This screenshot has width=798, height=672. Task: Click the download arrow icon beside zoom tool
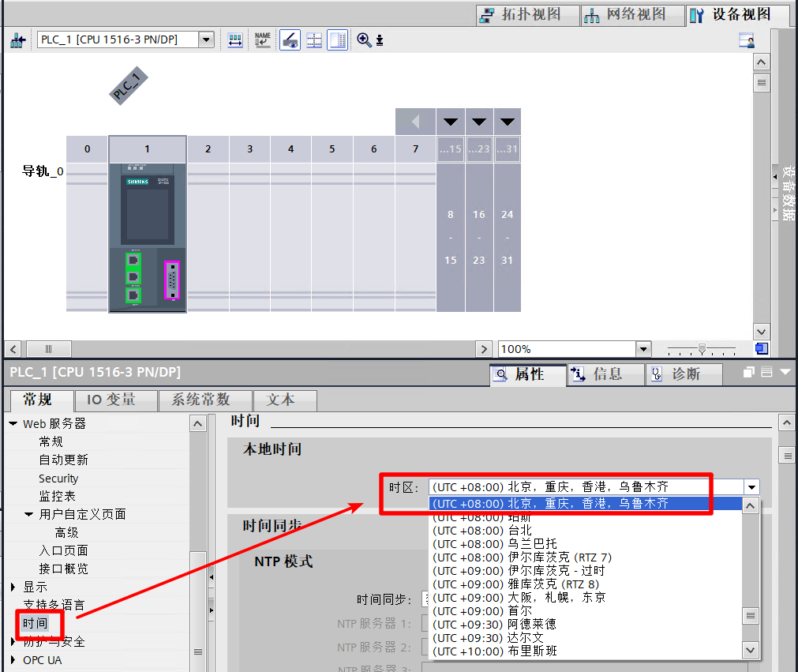click(380, 40)
